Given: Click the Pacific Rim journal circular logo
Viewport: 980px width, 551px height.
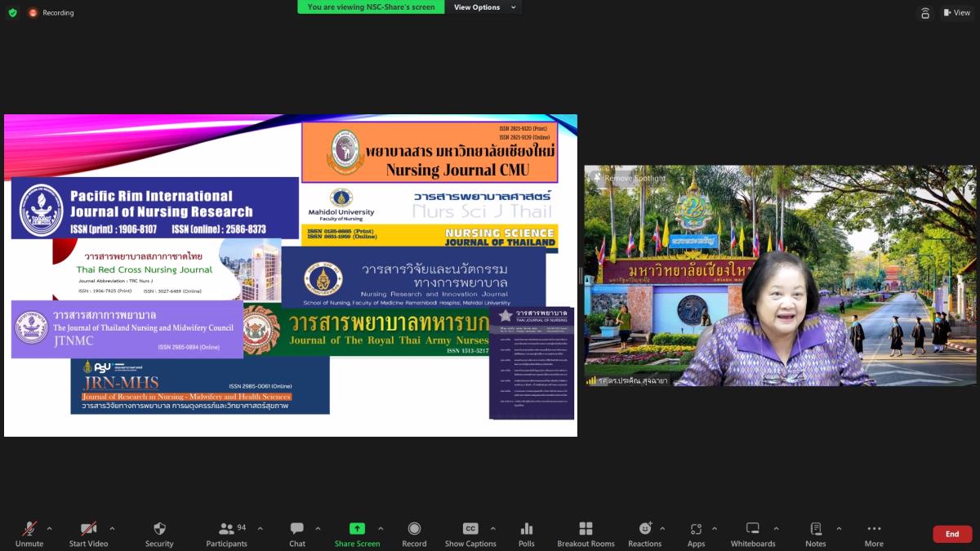Looking at the screenshot, I should [40, 209].
